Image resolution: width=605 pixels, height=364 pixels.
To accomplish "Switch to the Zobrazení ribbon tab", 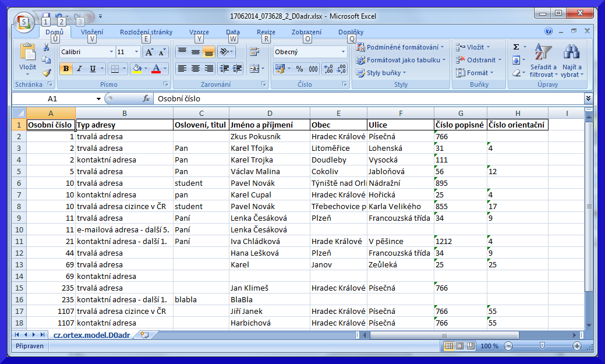I will pos(306,33).
